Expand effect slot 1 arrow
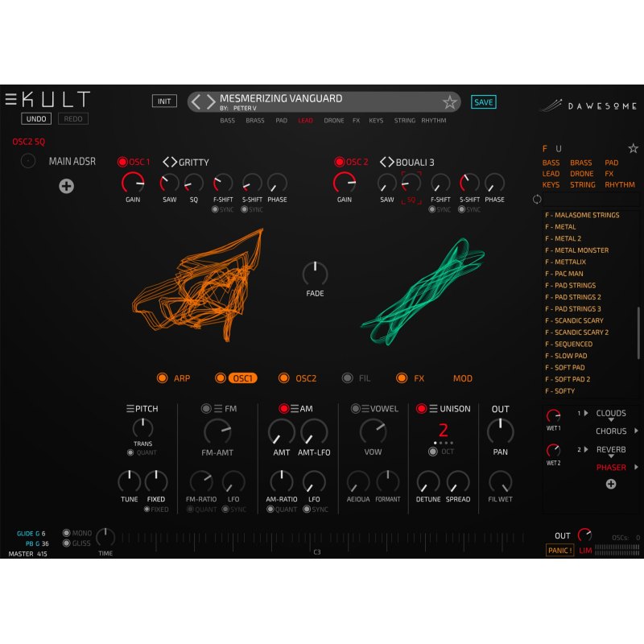Viewport: 644px width, 644px height. click(586, 413)
